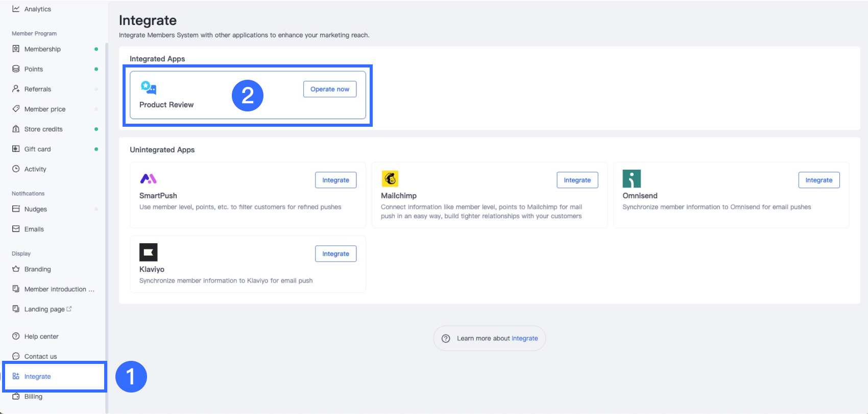The width and height of the screenshot is (868, 414).
Task: Open the Membership menu item
Action: [42, 49]
